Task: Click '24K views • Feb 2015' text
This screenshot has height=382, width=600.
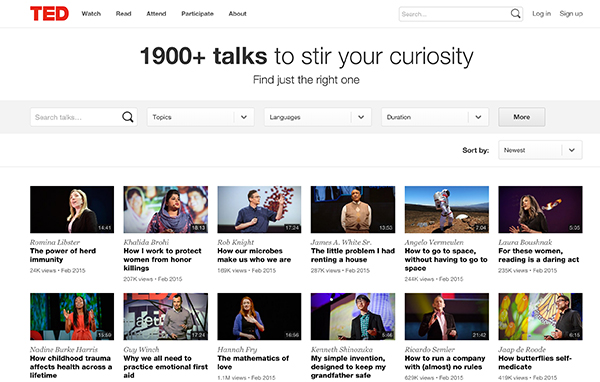Action: click(x=58, y=271)
